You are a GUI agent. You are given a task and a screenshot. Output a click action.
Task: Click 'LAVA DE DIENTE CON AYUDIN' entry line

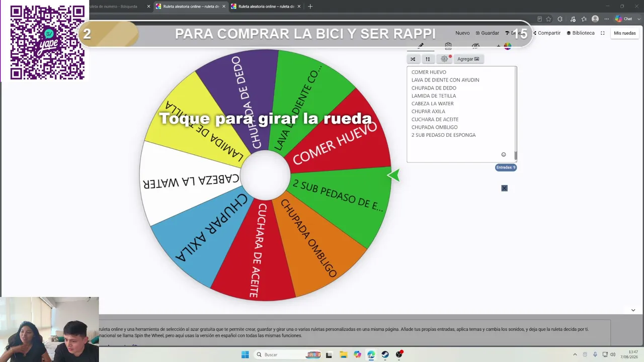pos(445,80)
